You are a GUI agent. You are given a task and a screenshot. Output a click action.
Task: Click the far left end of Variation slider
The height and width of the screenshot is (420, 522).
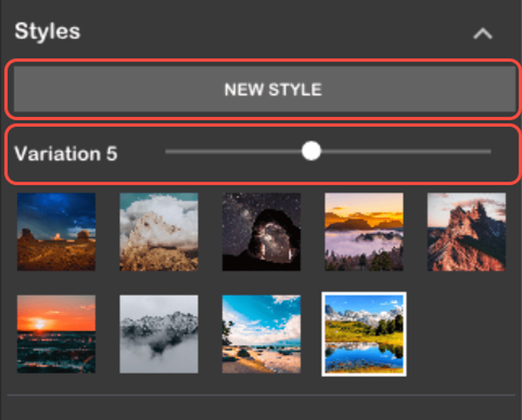(167, 152)
